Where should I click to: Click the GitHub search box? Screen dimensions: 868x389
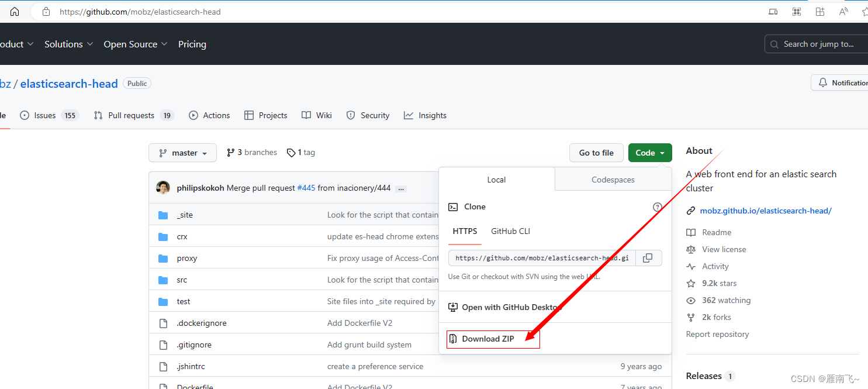click(x=817, y=44)
